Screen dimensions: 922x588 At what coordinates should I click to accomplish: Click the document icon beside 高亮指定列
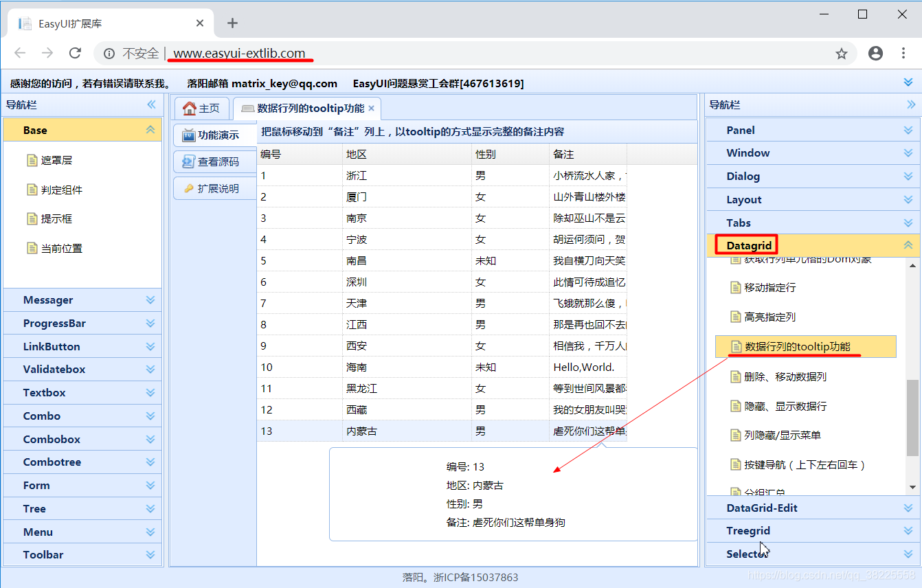pyautogui.click(x=734, y=317)
